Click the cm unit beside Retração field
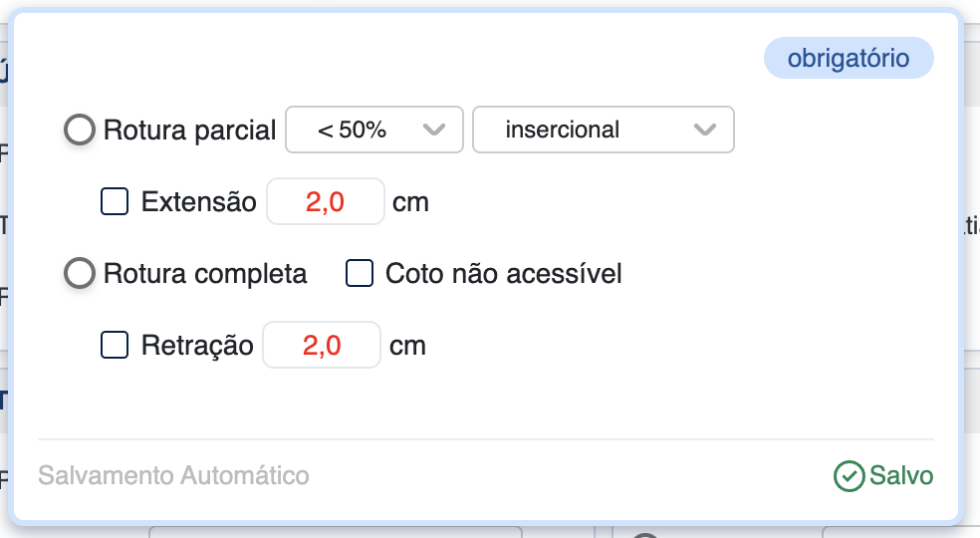 [407, 346]
